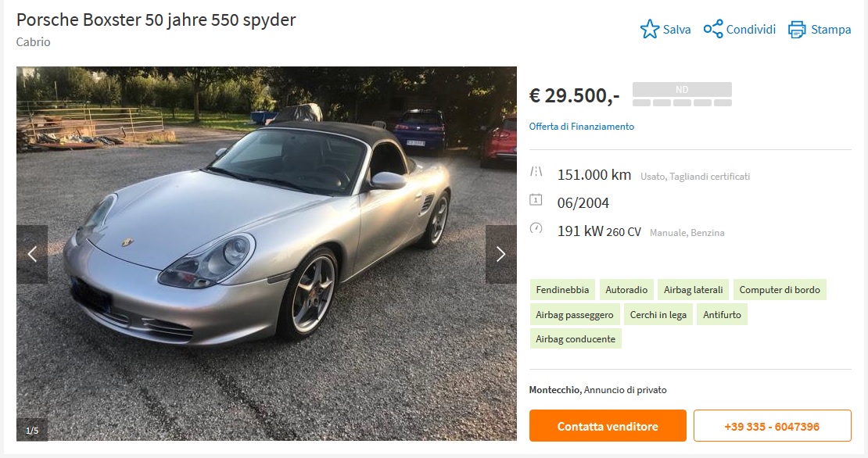Click the Antifurto feature tag
Screen dimensions: 868x458
722,315
